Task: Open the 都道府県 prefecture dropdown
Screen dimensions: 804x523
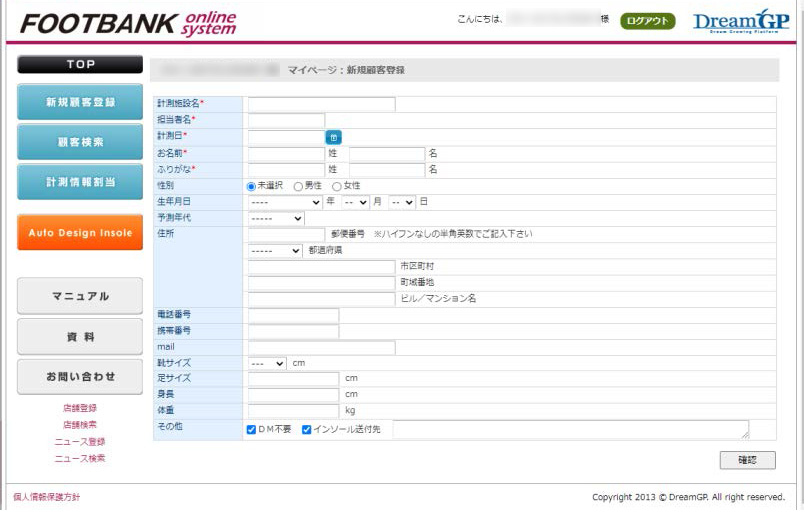Action: point(275,251)
